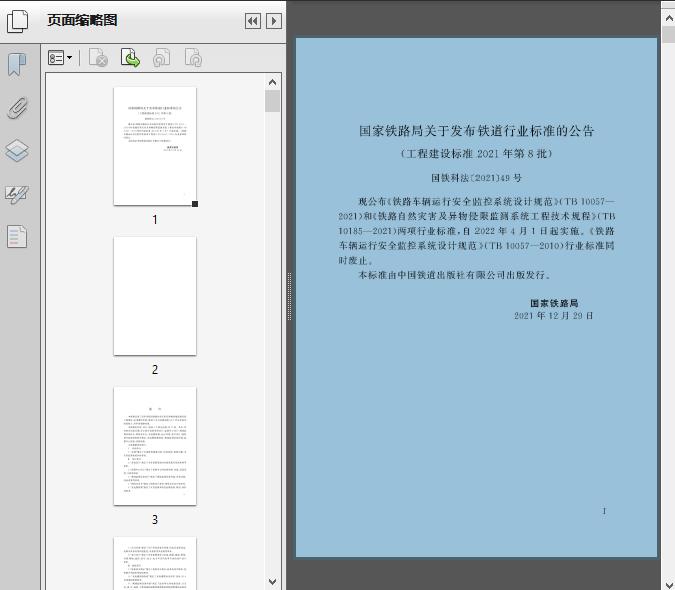Viewport: 675px width, 590px height.
Task: Click document view scroll up arrow
Action: pyautogui.click(x=669, y=19)
